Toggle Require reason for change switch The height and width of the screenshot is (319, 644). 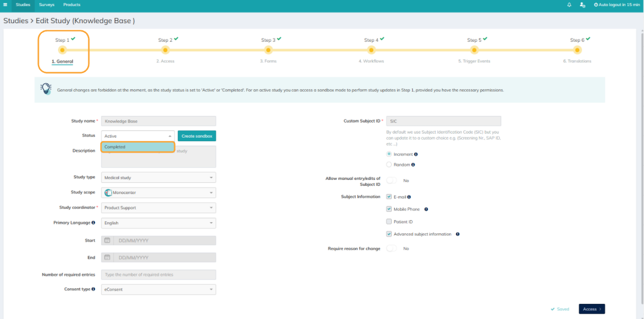[392, 248]
